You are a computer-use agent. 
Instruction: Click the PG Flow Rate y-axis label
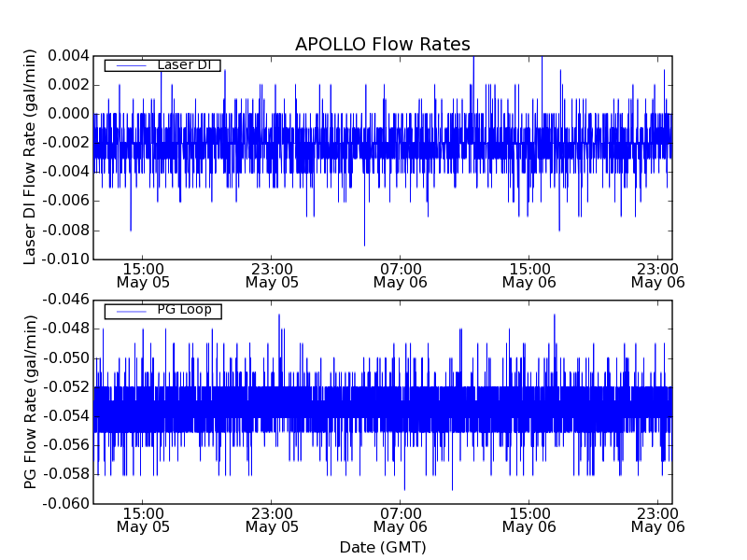pos(31,401)
